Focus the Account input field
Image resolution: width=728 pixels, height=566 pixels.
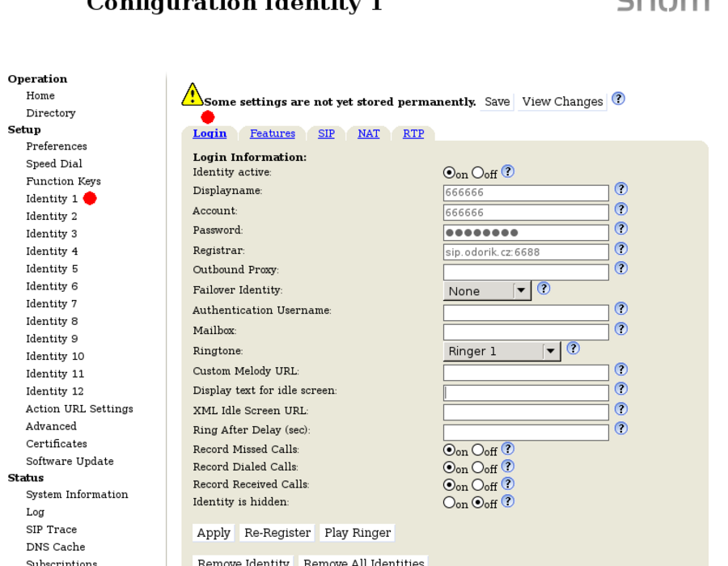tap(526, 213)
